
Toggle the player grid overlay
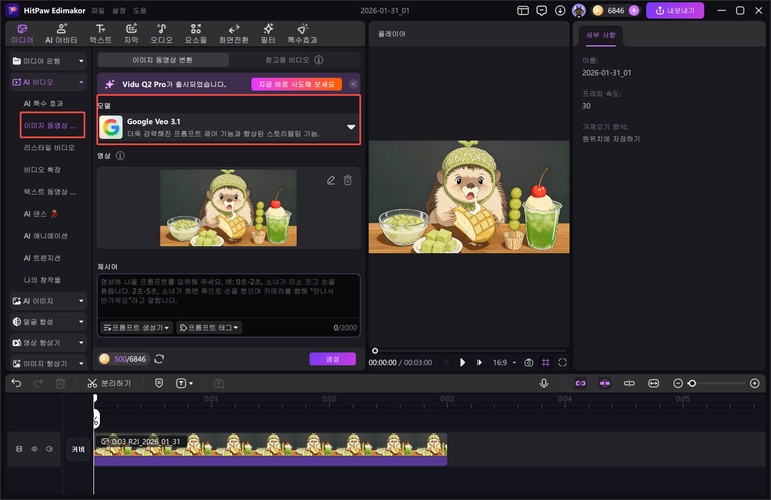coord(546,362)
